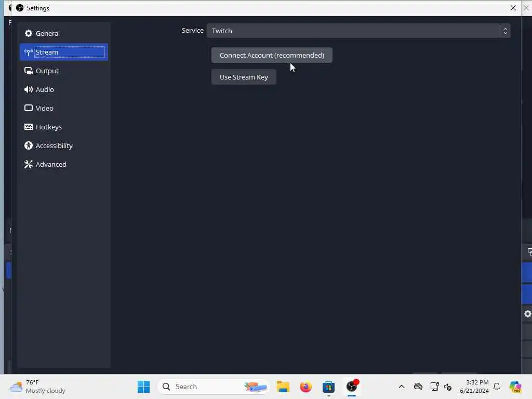The height and width of the screenshot is (399, 532).
Task: Click the Accessibility person icon
Action: pyautogui.click(x=29, y=145)
